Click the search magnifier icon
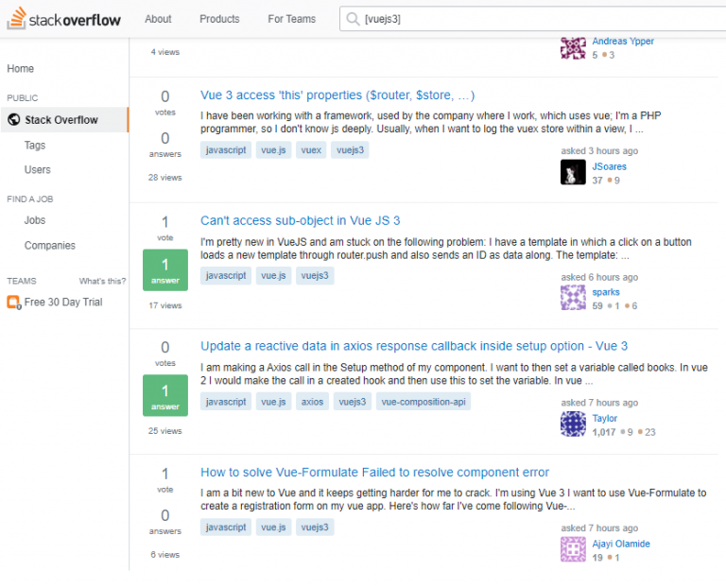Screen dimensions: 726x588 (x=352, y=19)
